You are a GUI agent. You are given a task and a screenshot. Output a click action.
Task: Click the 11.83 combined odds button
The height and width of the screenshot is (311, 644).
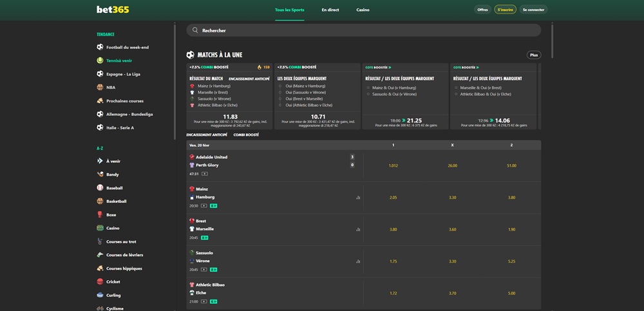tap(230, 122)
